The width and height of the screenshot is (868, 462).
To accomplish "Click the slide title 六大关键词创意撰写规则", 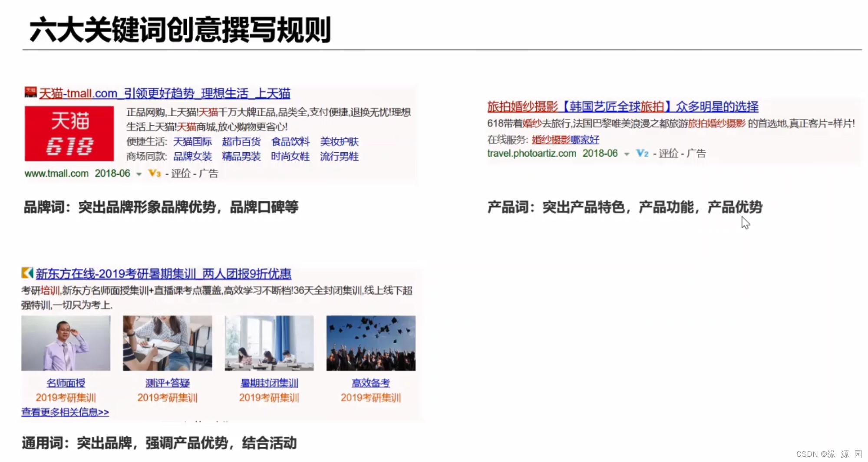I will pos(180,29).
